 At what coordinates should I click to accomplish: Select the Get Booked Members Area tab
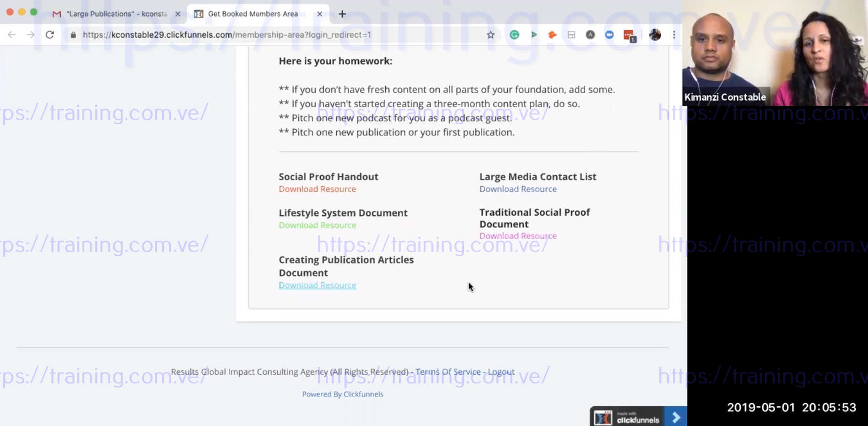coord(253,14)
